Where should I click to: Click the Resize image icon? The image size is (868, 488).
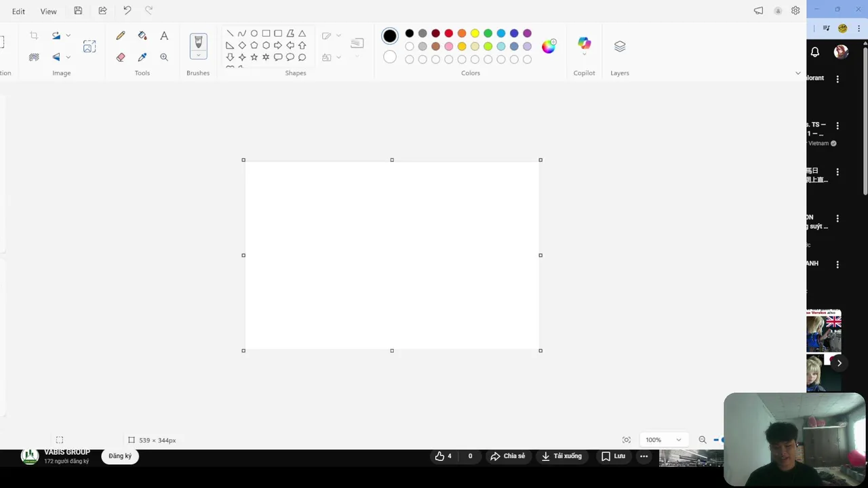point(90,46)
